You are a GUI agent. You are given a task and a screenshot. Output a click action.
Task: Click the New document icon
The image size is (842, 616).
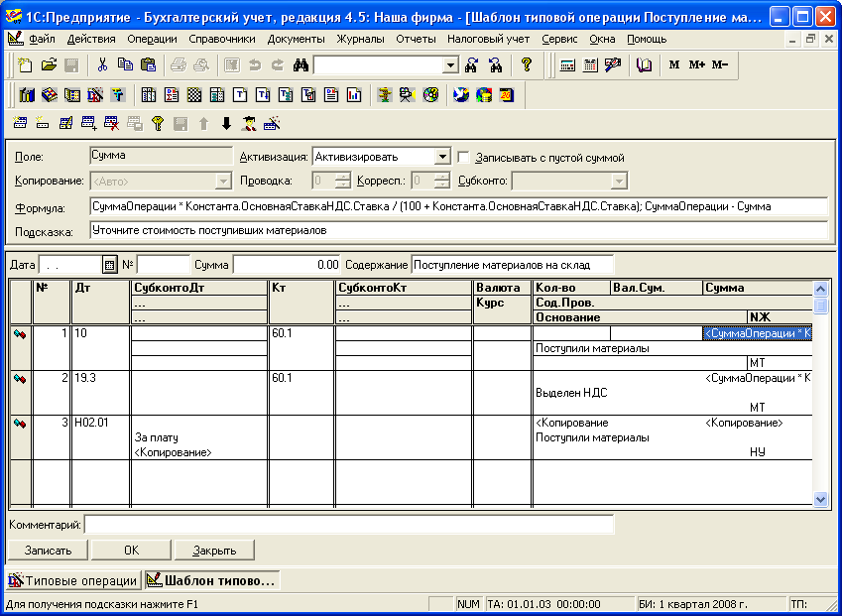(x=25, y=65)
